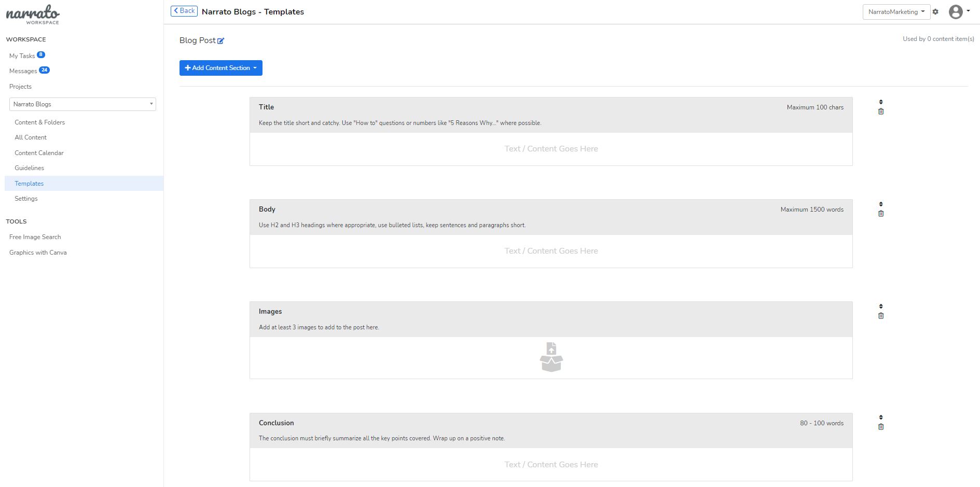Go back with the Back button

point(184,11)
